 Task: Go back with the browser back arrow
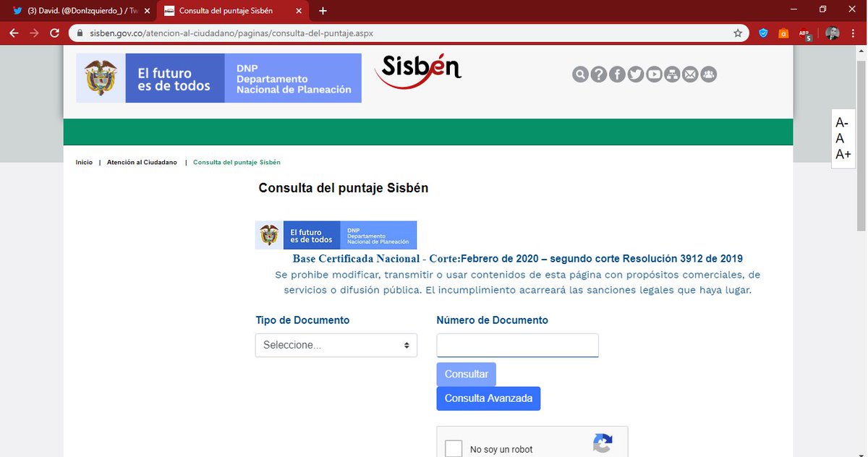(14, 33)
